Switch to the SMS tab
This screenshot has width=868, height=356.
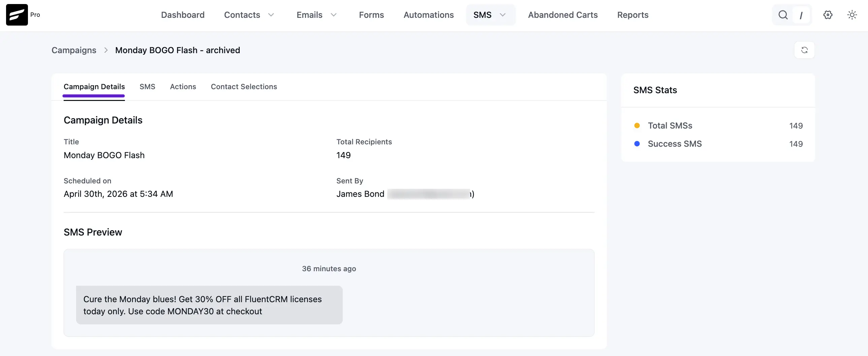tap(147, 86)
